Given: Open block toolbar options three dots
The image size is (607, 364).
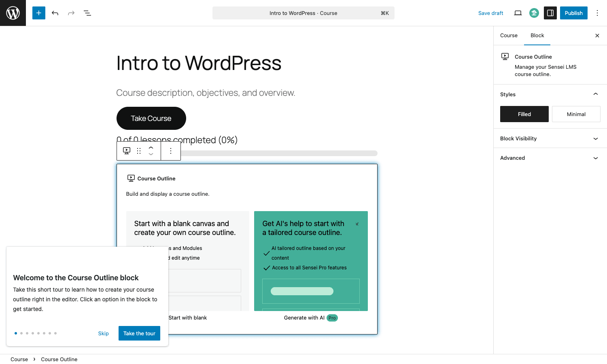Looking at the screenshot, I should 171,151.
